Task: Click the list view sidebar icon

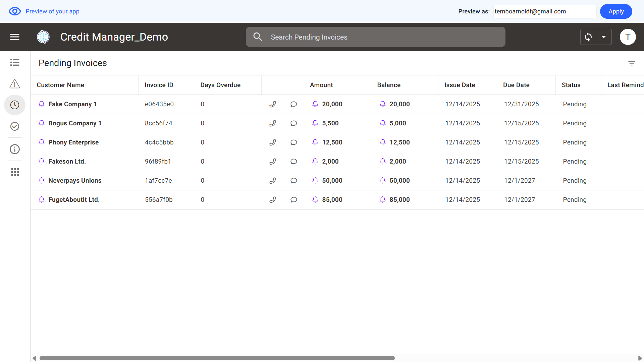Action: 15,62
